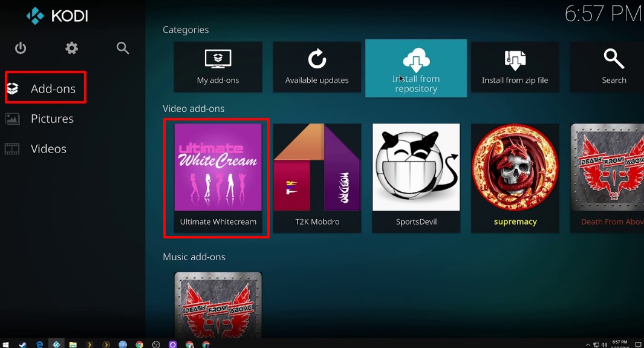Open Microsoft Edge from the taskbar
The width and height of the screenshot is (644, 348).
click(x=39, y=344)
